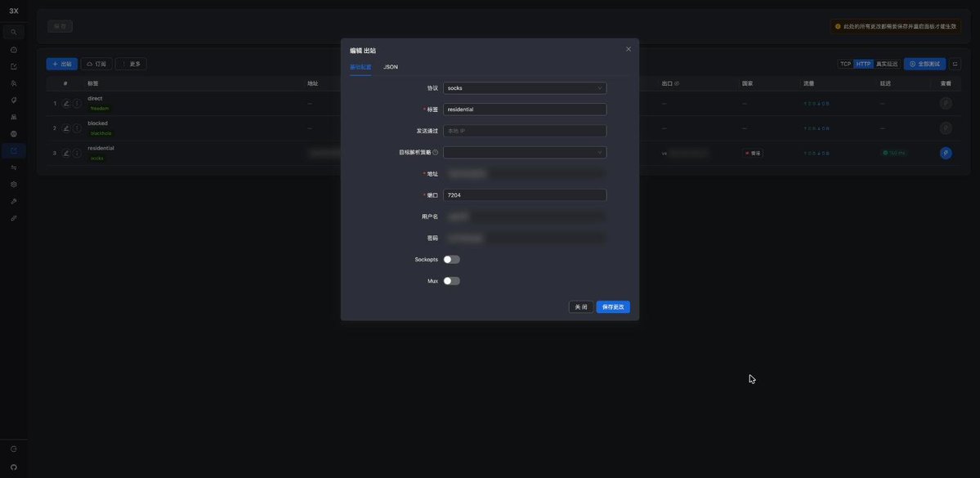980x478 pixels.
Task: Click the 订阅 button with the cloud icon
Action: (96, 64)
